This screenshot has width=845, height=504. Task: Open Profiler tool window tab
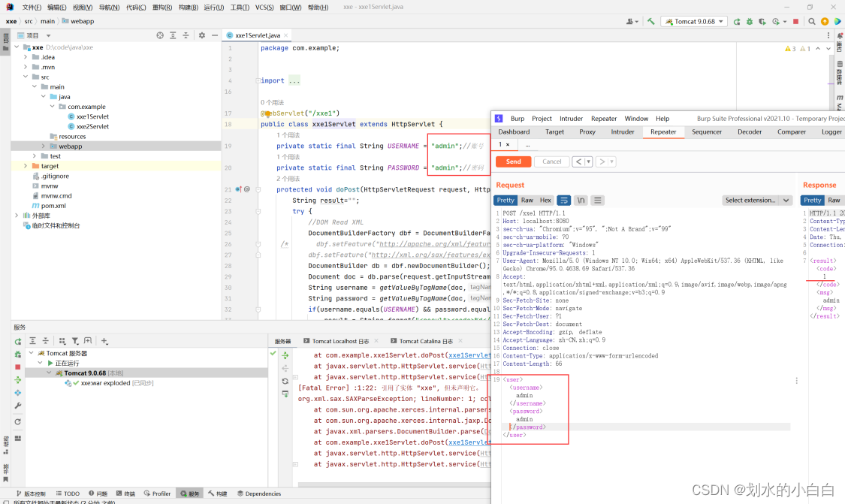pos(158,493)
